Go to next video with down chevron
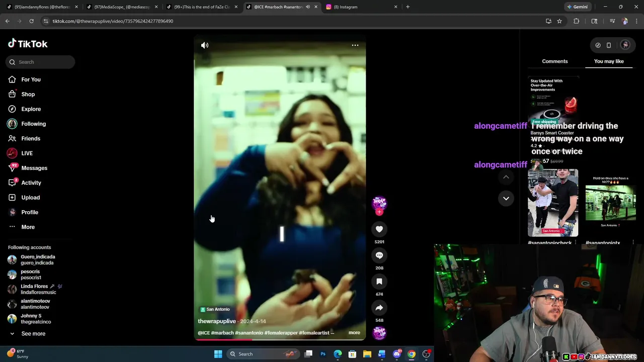 click(506, 198)
